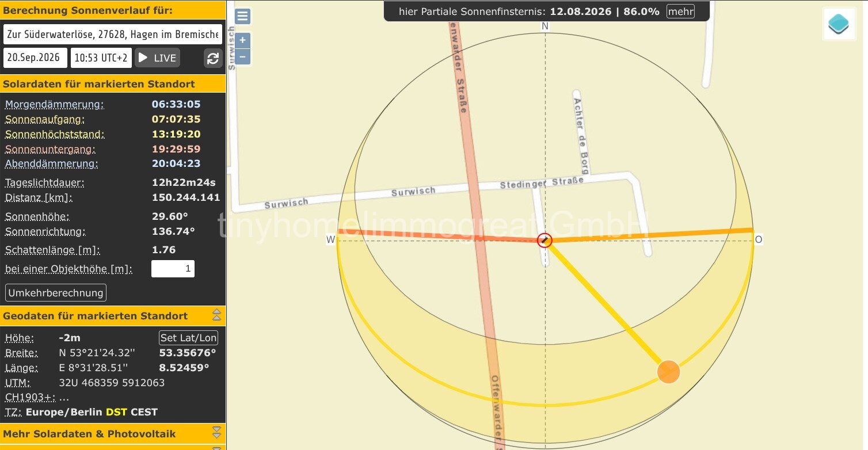Screen dimensions: 868x450
Task: Open the time field showing 10:53 UTC+2
Action: point(101,58)
